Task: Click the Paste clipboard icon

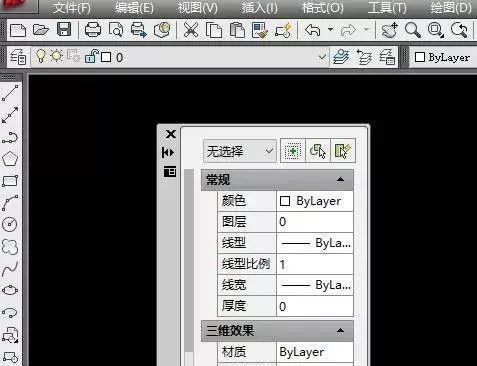Action: pyautogui.click(x=237, y=30)
